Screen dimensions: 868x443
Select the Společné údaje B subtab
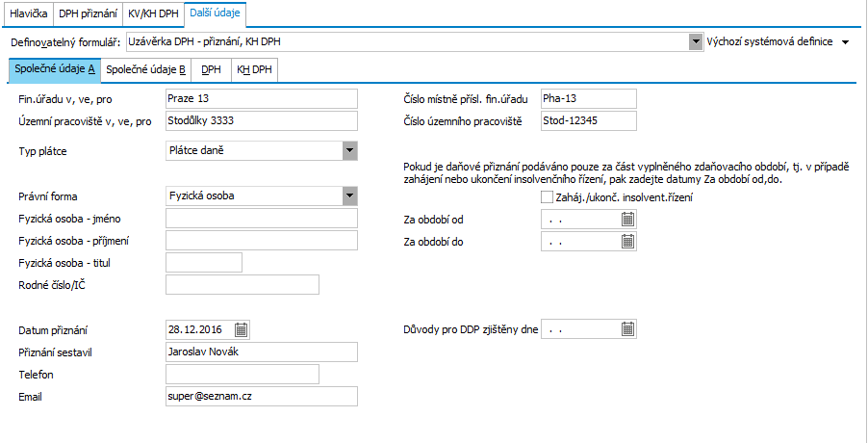[x=146, y=69]
